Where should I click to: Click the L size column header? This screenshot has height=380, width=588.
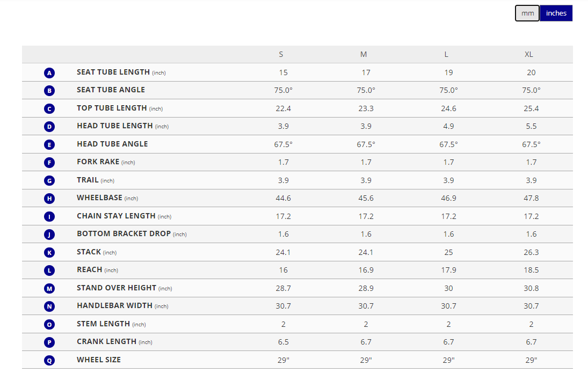click(446, 55)
